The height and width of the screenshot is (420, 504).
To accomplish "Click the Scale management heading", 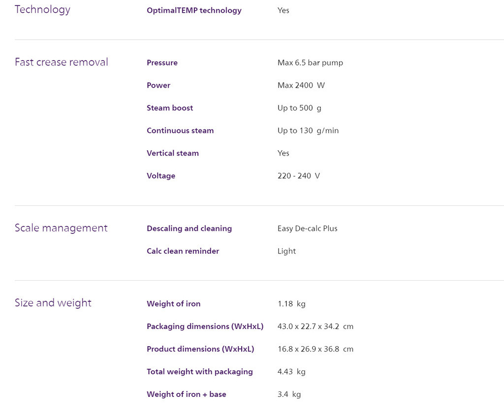I will pyautogui.click(x=61, y=227).
